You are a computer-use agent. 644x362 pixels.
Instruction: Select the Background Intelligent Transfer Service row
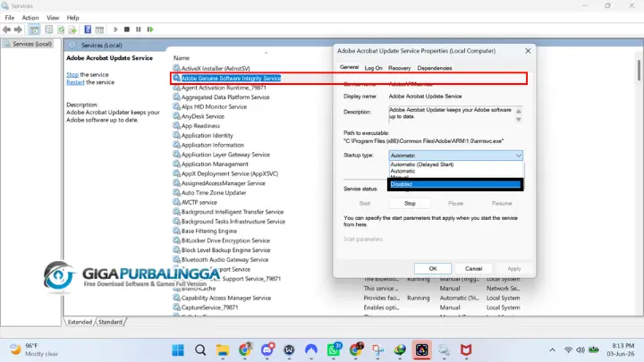click(x=232, y=212)
